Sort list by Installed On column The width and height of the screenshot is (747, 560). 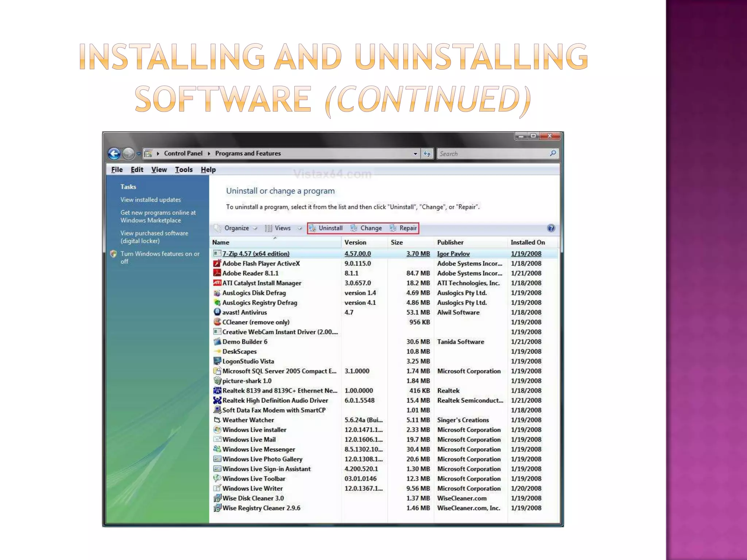[527, 242]
